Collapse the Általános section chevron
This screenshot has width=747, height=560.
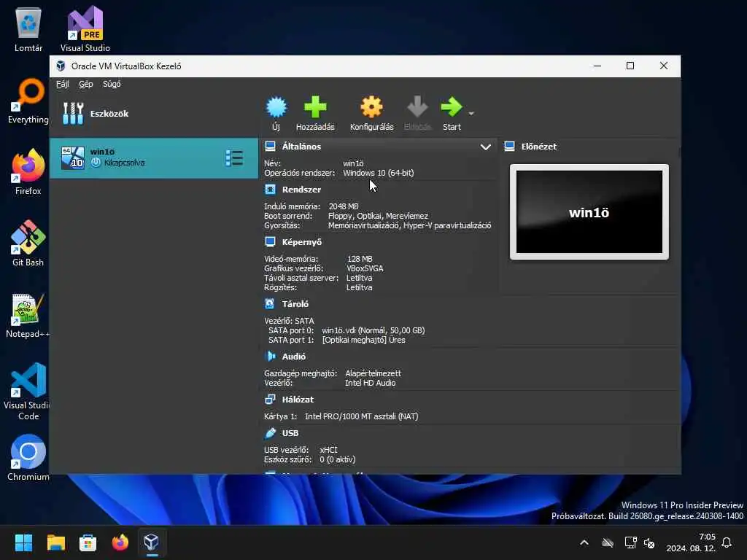[485, 147]
